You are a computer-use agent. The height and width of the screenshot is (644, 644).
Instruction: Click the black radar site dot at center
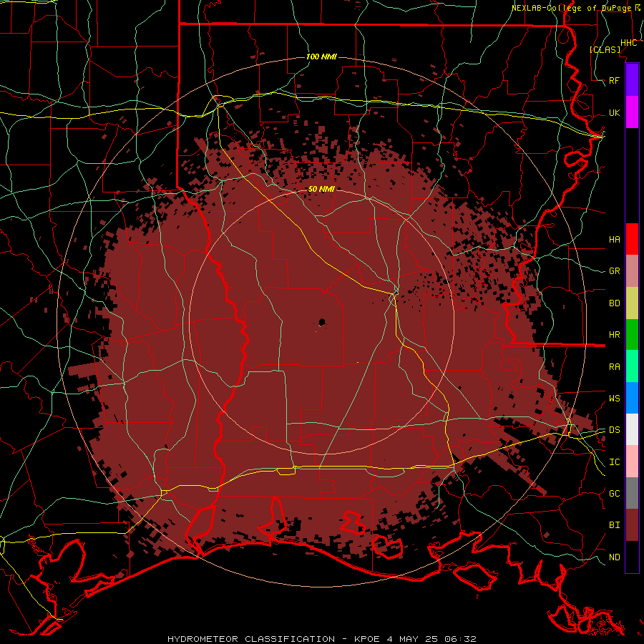pos(321,322)
